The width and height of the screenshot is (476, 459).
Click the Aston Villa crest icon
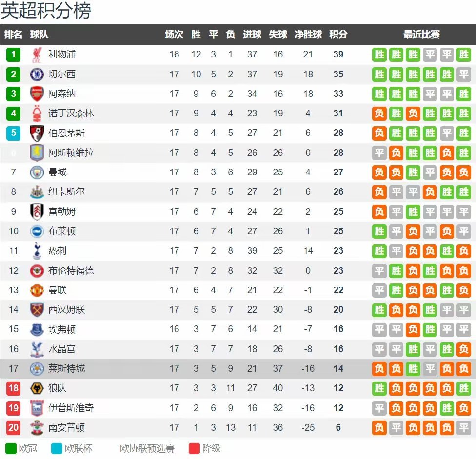[37, 153]
